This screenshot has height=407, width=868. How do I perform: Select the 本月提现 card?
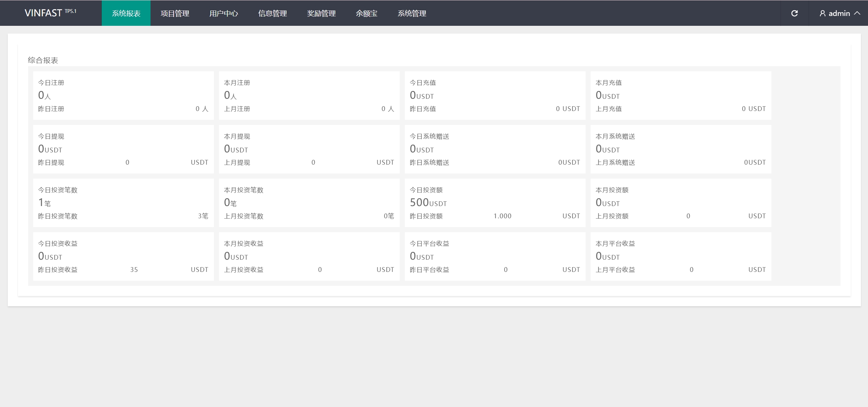pyautogui.click(x=309, y=149)
